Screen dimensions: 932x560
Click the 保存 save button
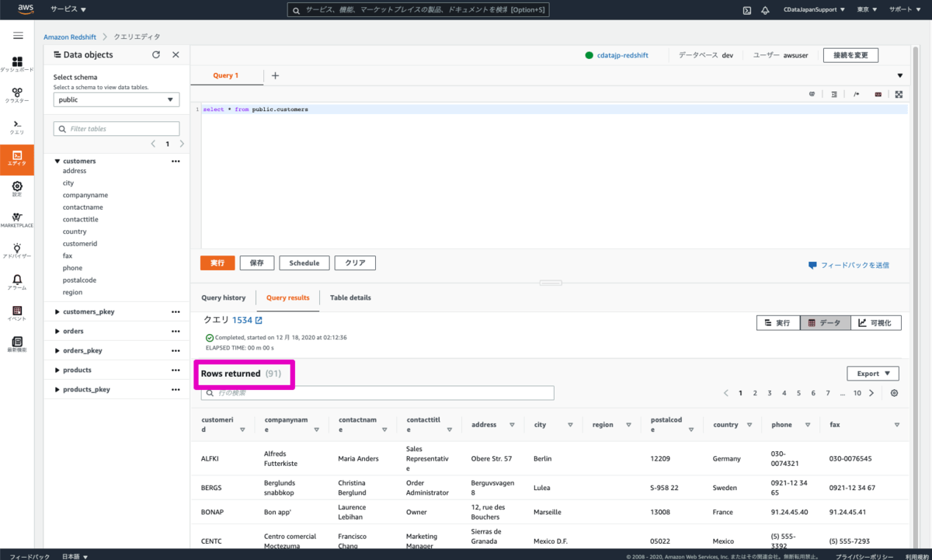pyautogui.click(x=257, y=263)
